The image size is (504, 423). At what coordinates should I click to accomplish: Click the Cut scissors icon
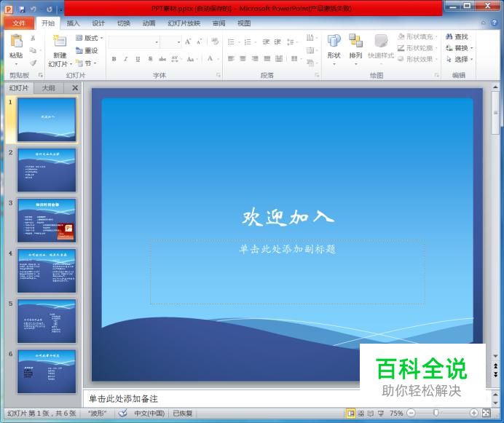33,38
